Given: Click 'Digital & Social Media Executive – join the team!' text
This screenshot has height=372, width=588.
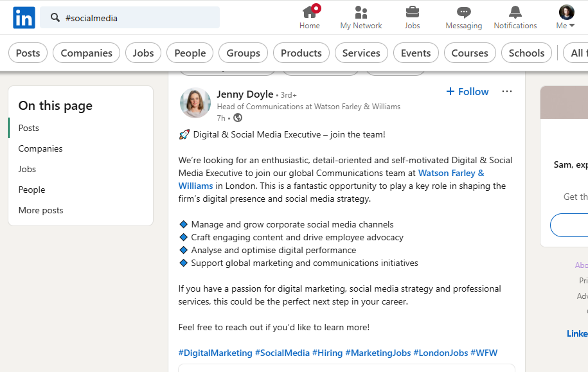Looking at the screenshot, I should click(289, 135).
